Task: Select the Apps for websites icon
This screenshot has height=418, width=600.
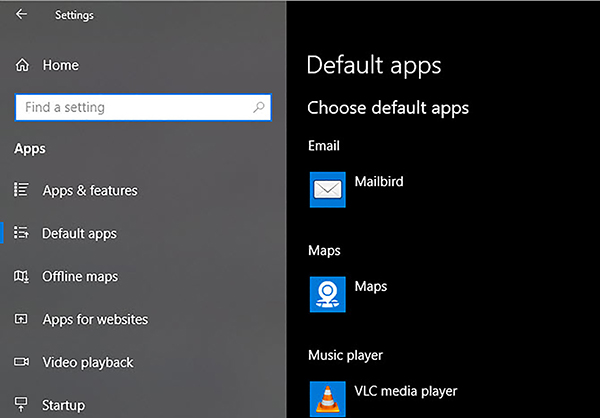Action: [x=21, y=319]
